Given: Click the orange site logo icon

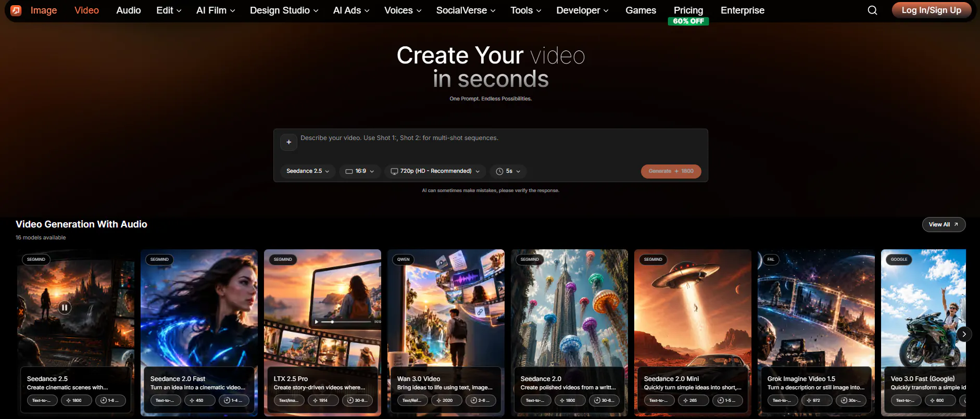Looking at the screenshot, I should tap(16, 10).
